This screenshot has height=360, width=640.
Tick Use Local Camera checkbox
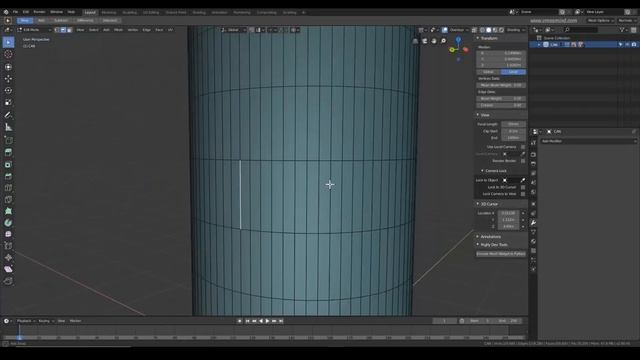523,147
